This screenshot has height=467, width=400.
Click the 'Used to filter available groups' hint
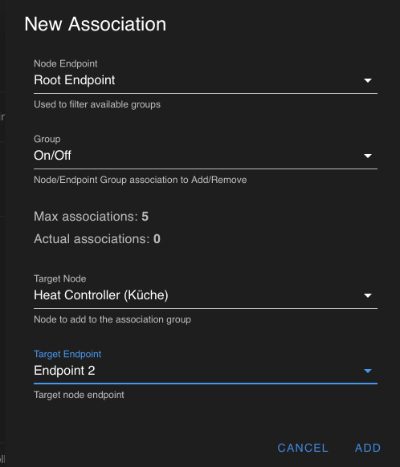(97, 105)
